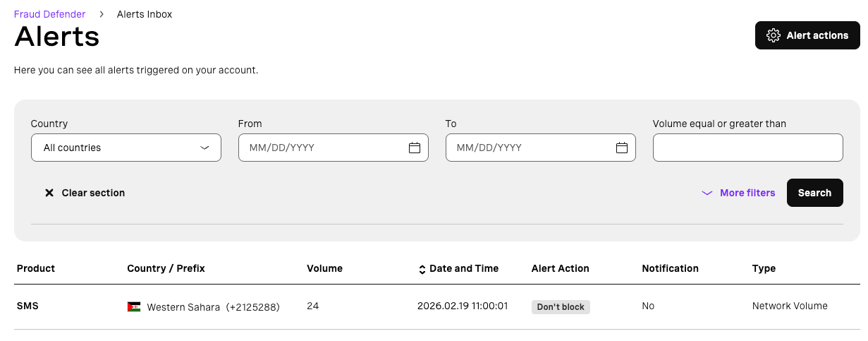Image resolution: width=868 pixels, height=341 pixels.
Task: Click the Fraud Defender breadcrumb link
Action: [x=50, y=14]
